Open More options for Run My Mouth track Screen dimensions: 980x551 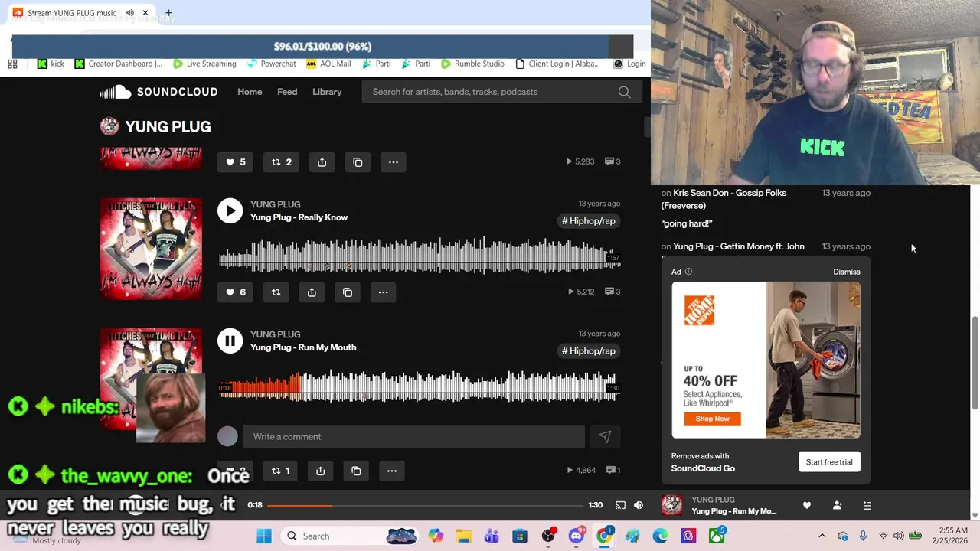(392, 471)
